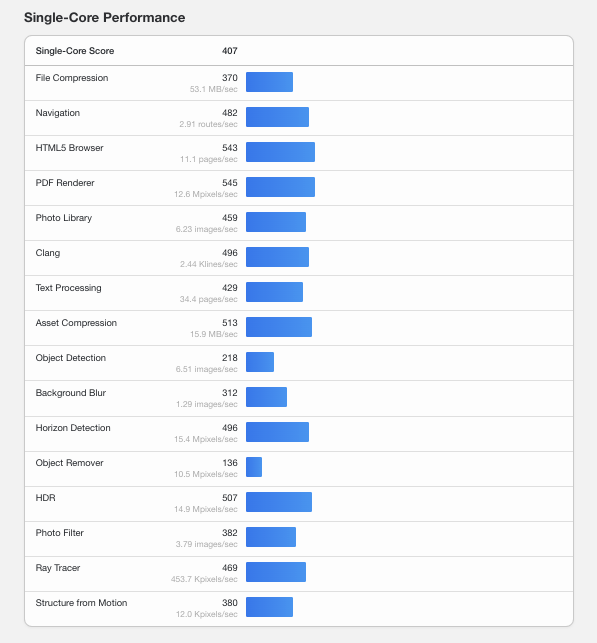Click the 453.7 Kpixels/sec rate text
The width and height of the screenshot is (597, 643).
tap(204, 579)
